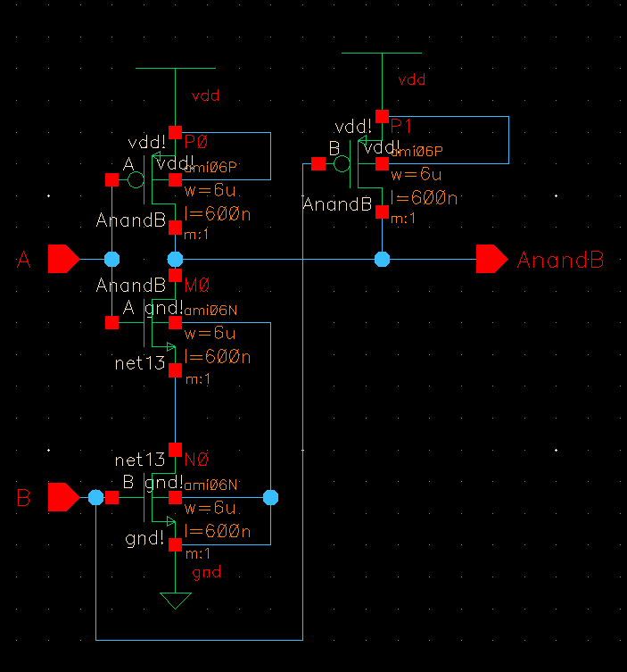
Task: Select the input pin symbol B
Action: 64,497
